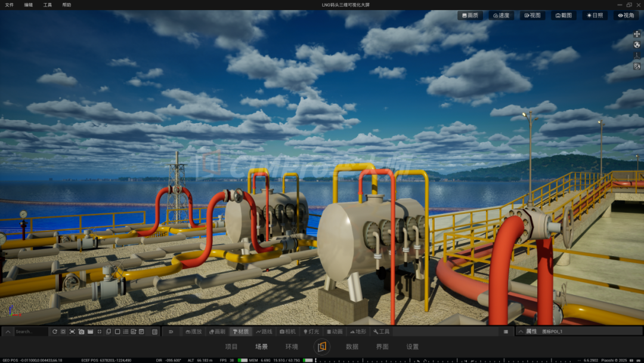Open the 视图 view dropdown

532,15
